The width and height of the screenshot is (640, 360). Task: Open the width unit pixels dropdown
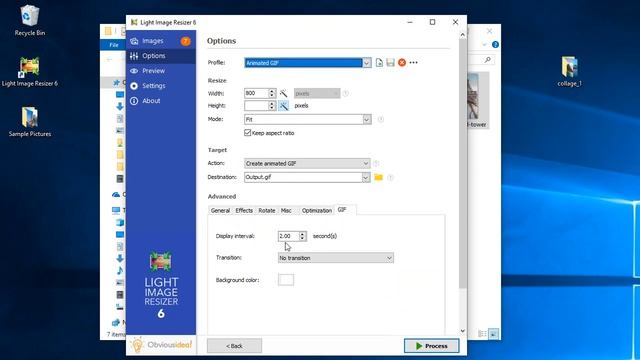(x=317, y=93)
